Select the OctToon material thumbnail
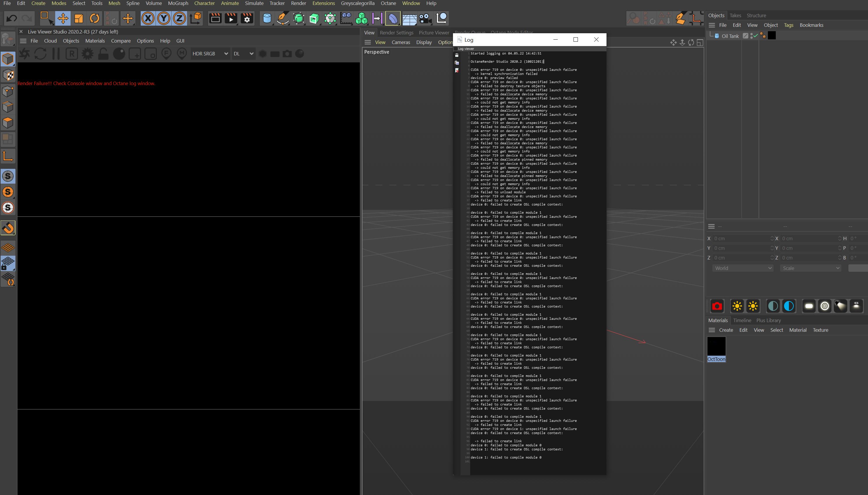Viewport: 868px width, 495px height. 716,346
